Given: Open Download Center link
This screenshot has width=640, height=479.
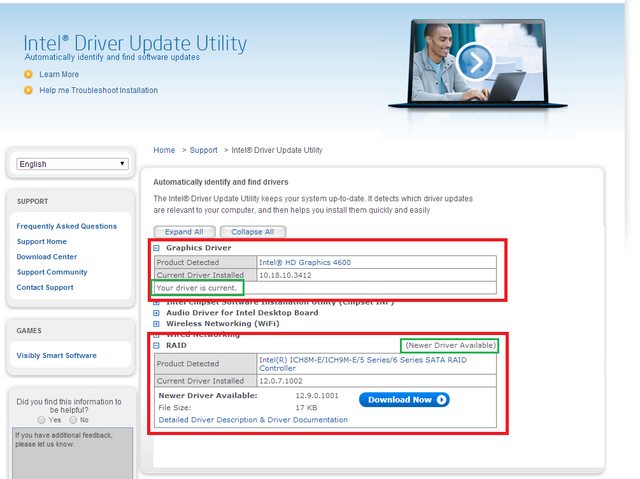Looking at the screenshot, I should [47, 257].
